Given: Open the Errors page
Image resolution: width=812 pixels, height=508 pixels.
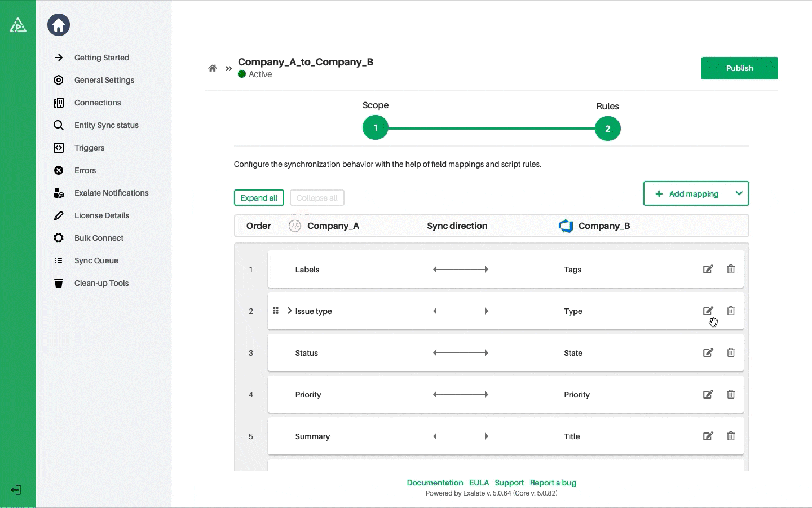Looking at the screenshot, I should click(85, 170).
